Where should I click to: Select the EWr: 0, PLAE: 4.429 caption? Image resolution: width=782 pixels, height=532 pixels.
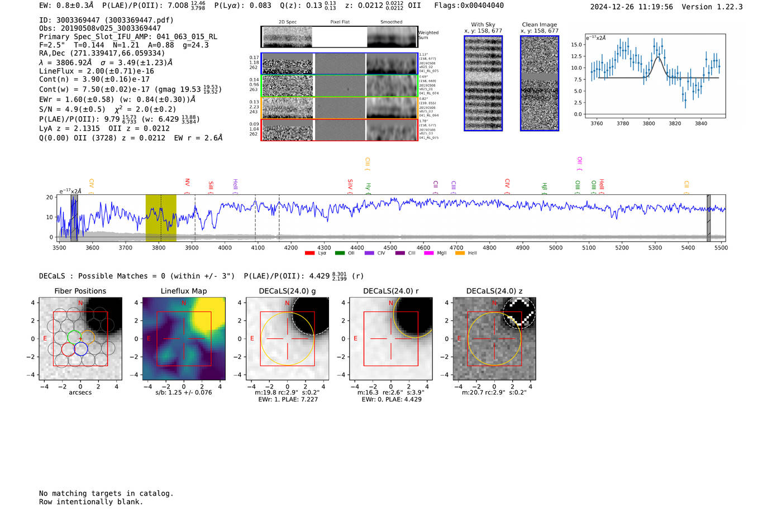pyautogui.click(x=392, y=400)
